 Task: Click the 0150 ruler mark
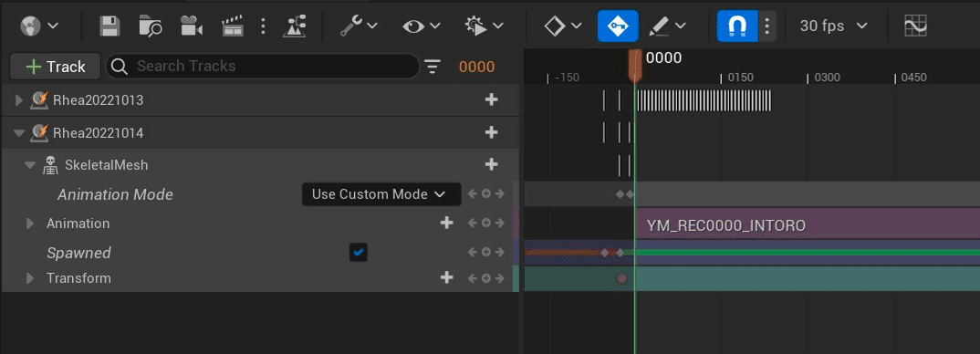click(x=740, y=78)
